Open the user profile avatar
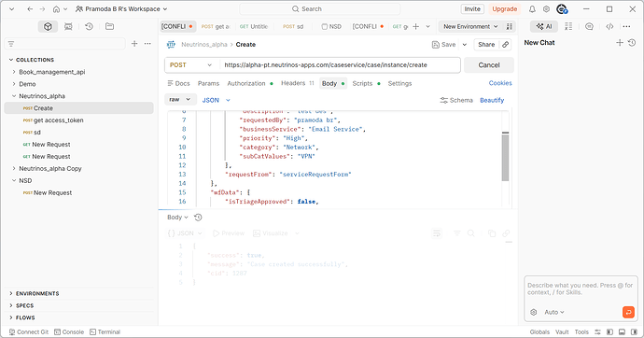Viewport: 644px width, 338px height. 562,9
